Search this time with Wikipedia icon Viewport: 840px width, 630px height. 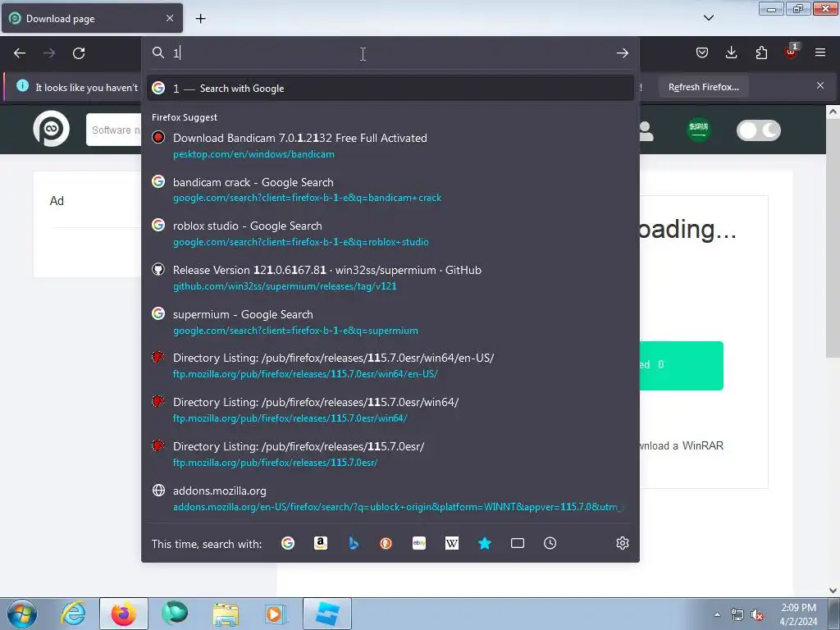coord(452,543)
